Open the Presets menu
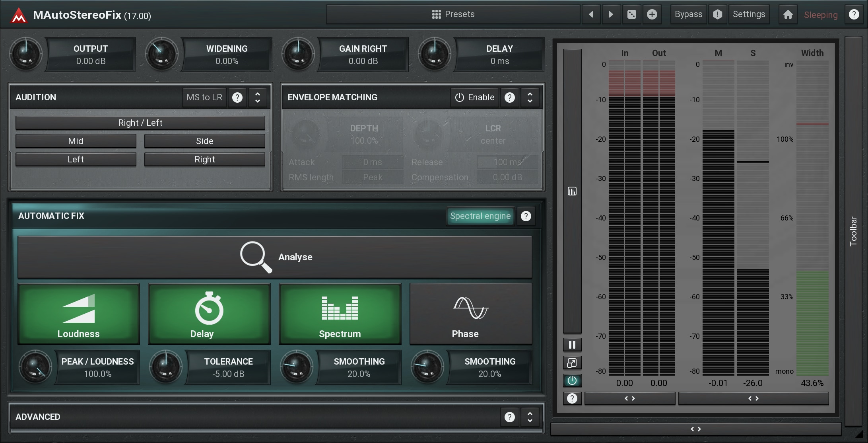The width and height of the screenshot is (868, 443). [x=453, y=15]
